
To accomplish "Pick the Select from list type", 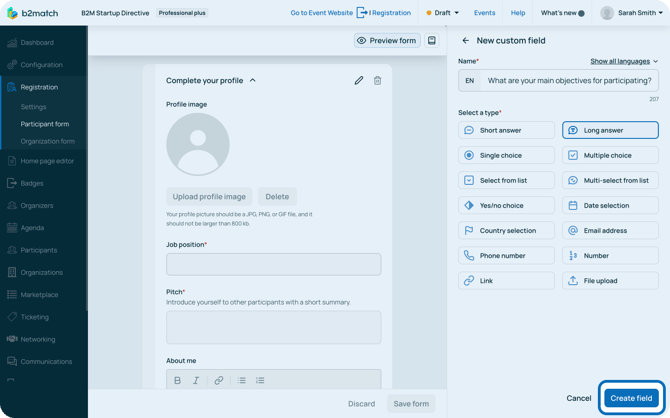I will 506,180.
